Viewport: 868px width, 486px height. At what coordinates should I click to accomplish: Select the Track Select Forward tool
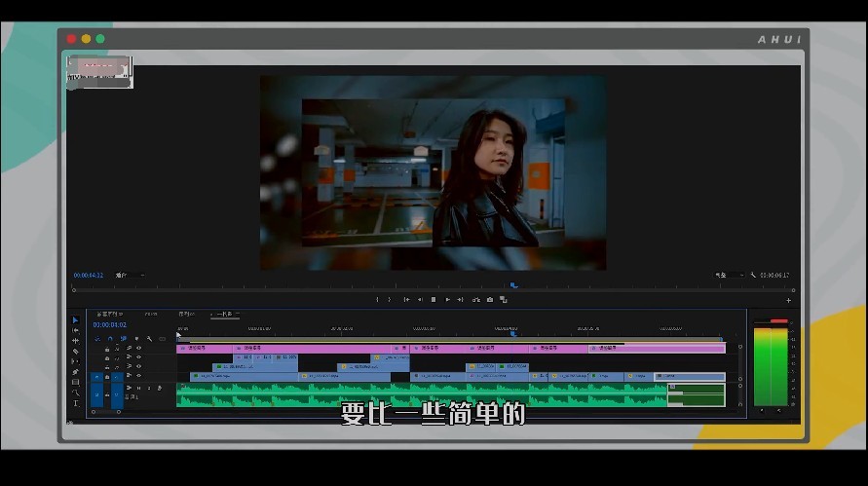tap(75, 330)
